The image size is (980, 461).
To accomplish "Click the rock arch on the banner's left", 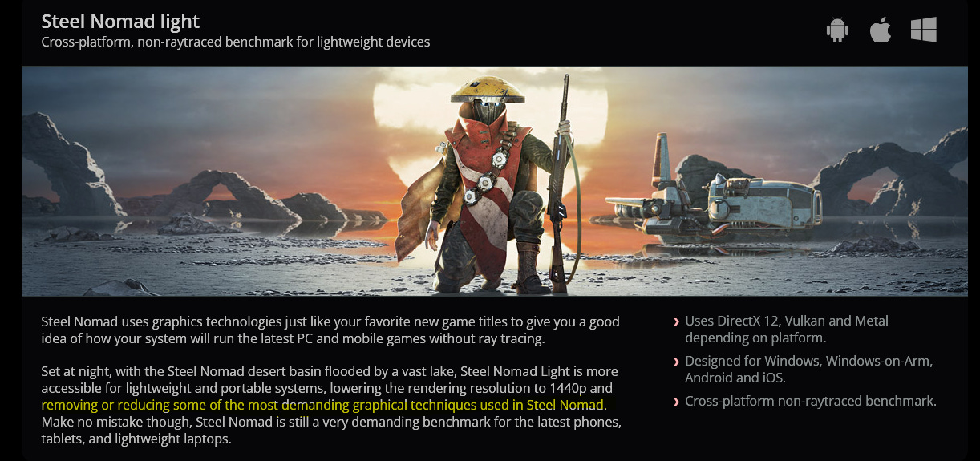I will tap(213, 196).
